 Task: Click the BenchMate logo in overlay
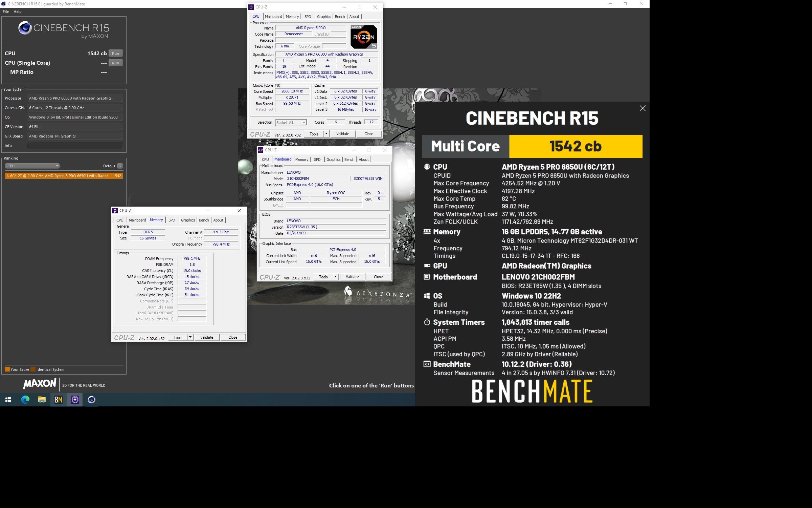coord(532,391)
